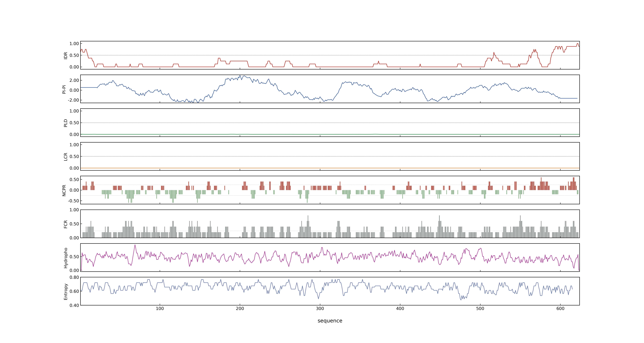This screenshot has width=644, height=343.
Task: Click the "FCR" y-axis label
Action: tap(66, 224)
